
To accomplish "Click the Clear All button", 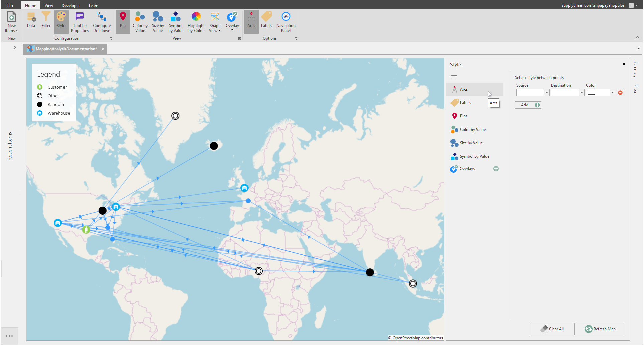I will click(x=552, y=329).
